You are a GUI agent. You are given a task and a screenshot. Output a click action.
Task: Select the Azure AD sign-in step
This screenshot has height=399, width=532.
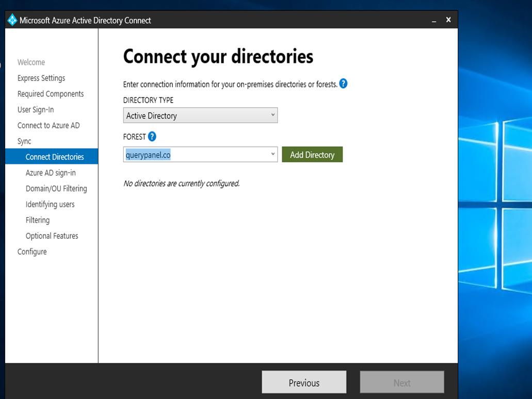[x=51, y=173]
